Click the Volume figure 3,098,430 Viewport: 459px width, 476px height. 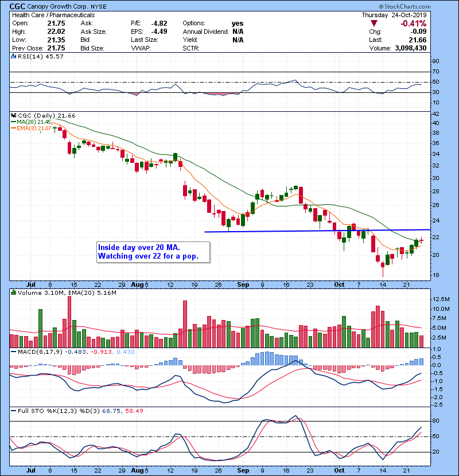click(411, 48)
